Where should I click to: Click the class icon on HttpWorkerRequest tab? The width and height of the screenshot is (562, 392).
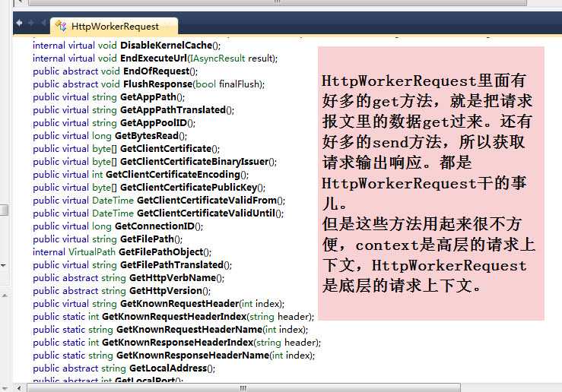point(61,26)
